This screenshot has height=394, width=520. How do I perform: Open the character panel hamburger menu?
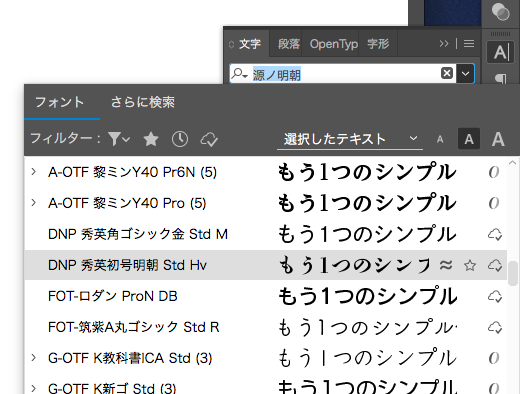469,44
